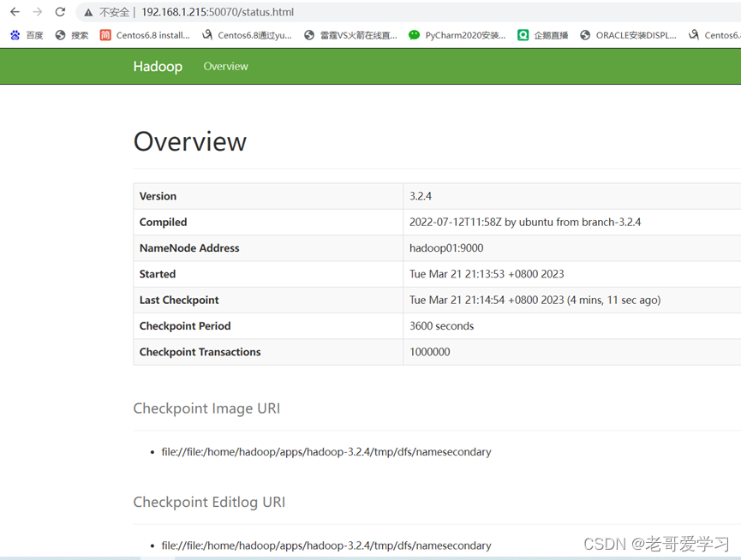Open the Centos6.8通过yu... bookmark
The height and width of the screenshot is (560, 741).
[x=248, y=35]
